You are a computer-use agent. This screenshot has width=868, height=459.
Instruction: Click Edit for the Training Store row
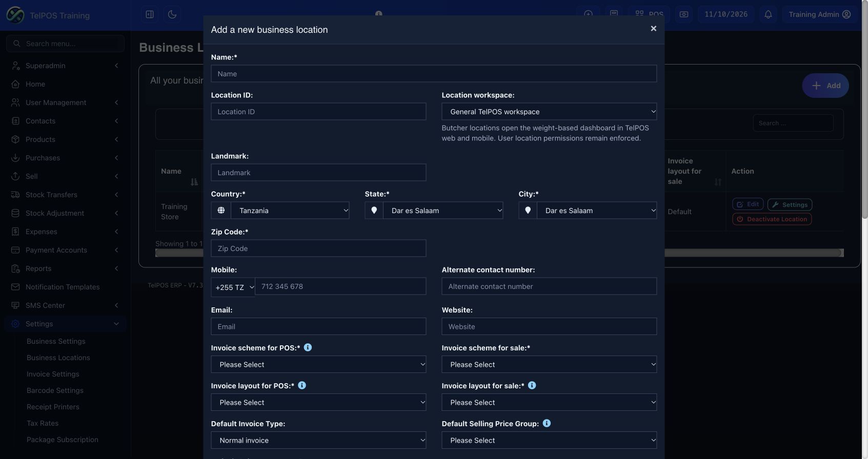748,204
